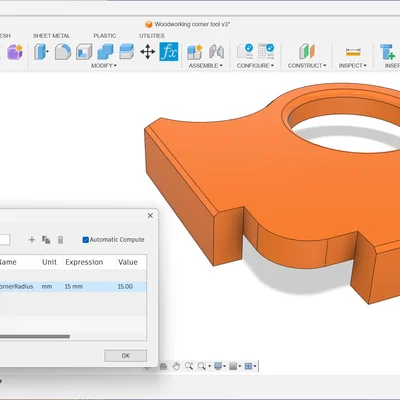Switch to the UTILITIES tab
This screenshot has height=400, width=400.
152,36
